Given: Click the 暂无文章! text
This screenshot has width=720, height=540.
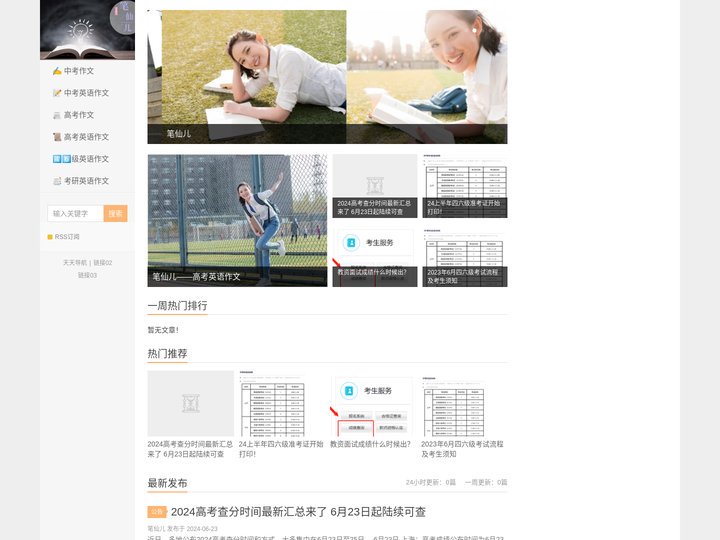Looking at the screenshot, I should (163, 330).
